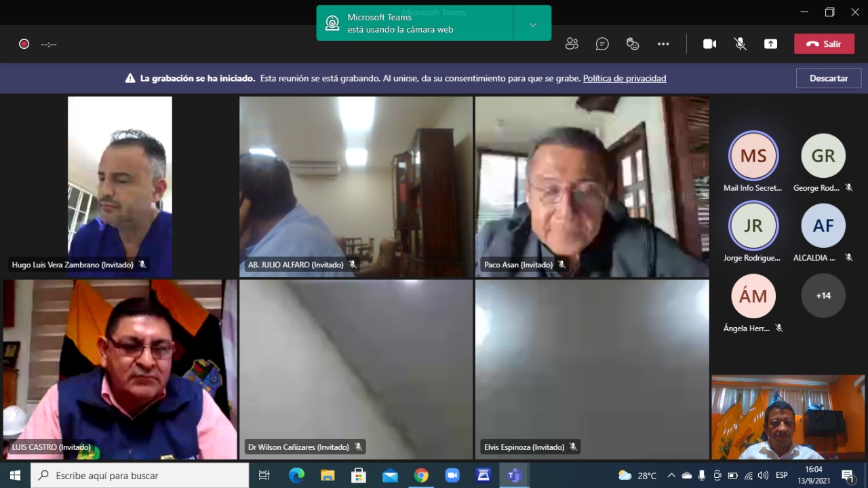Leave the meeting with Salir
Image resolution: width=868 pixels, height=488 pixels.
[x=824, y=44]
